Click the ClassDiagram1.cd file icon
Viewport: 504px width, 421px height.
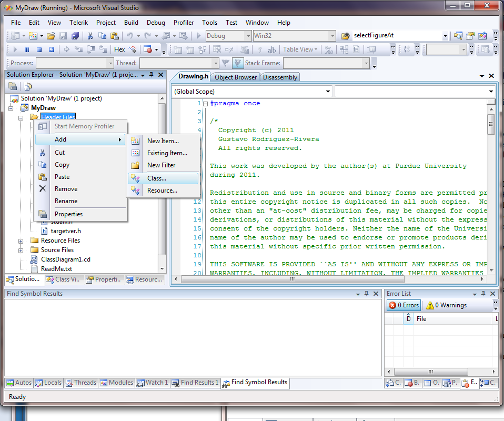[x=34, y=259]
